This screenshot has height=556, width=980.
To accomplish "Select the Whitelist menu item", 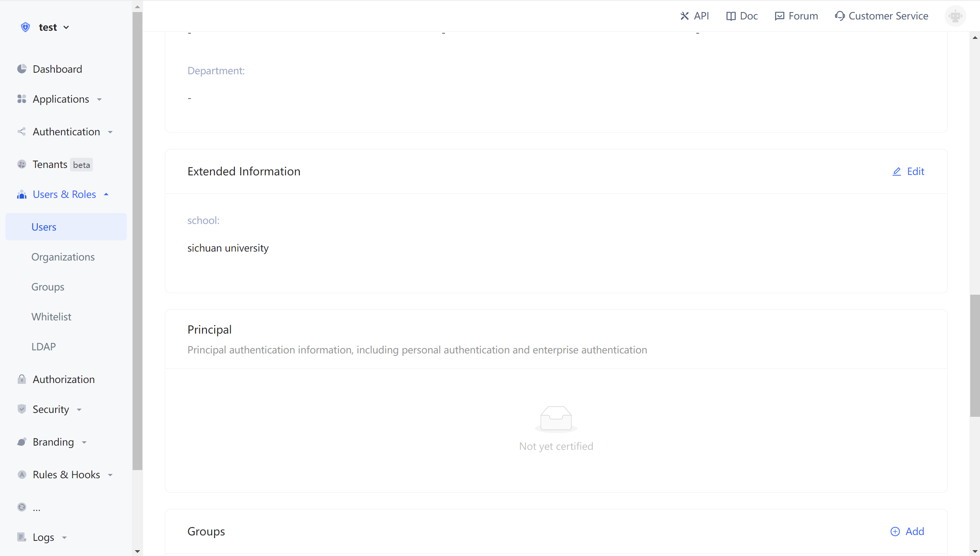I will click(x=51, y=317).
